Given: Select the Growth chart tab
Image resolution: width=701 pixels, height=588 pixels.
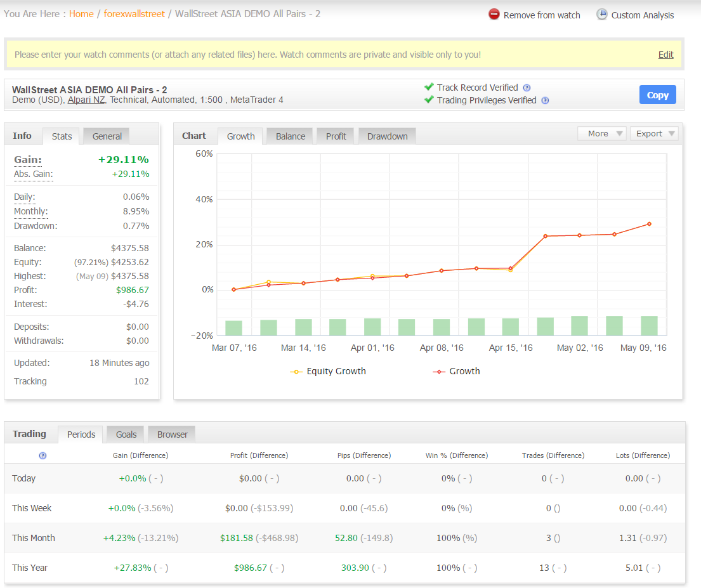Looking at the screenshot, I should (x=240, y=136).
